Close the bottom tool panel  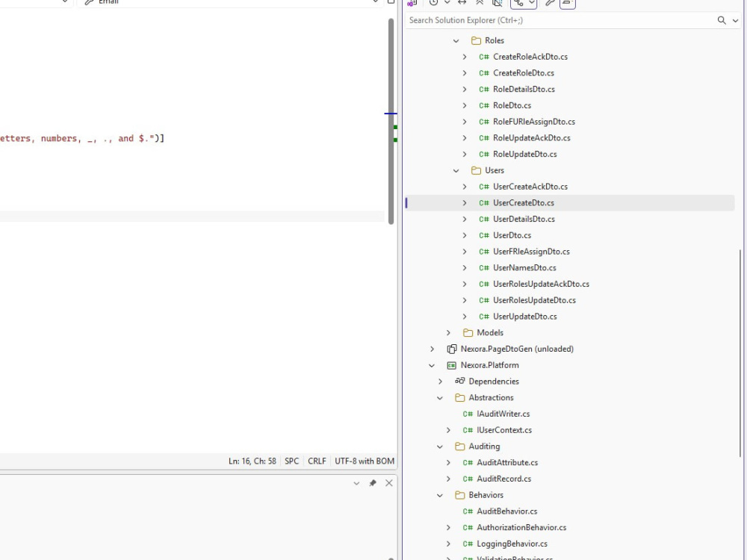(388, 483)
